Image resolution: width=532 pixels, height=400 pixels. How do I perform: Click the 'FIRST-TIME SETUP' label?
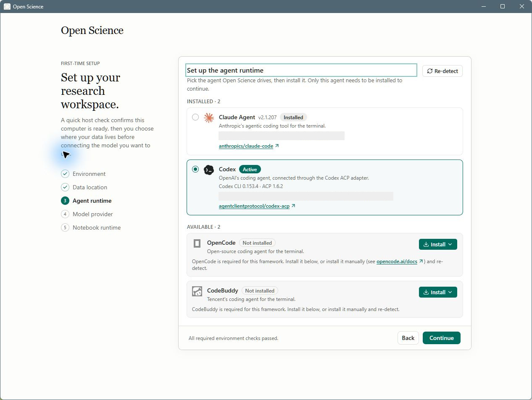[x=80, y=63]
